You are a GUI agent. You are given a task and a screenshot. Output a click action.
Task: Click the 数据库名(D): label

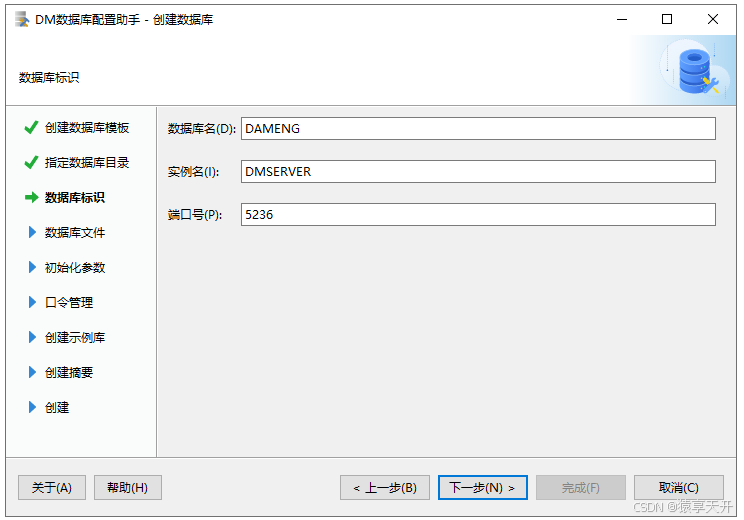201,129
